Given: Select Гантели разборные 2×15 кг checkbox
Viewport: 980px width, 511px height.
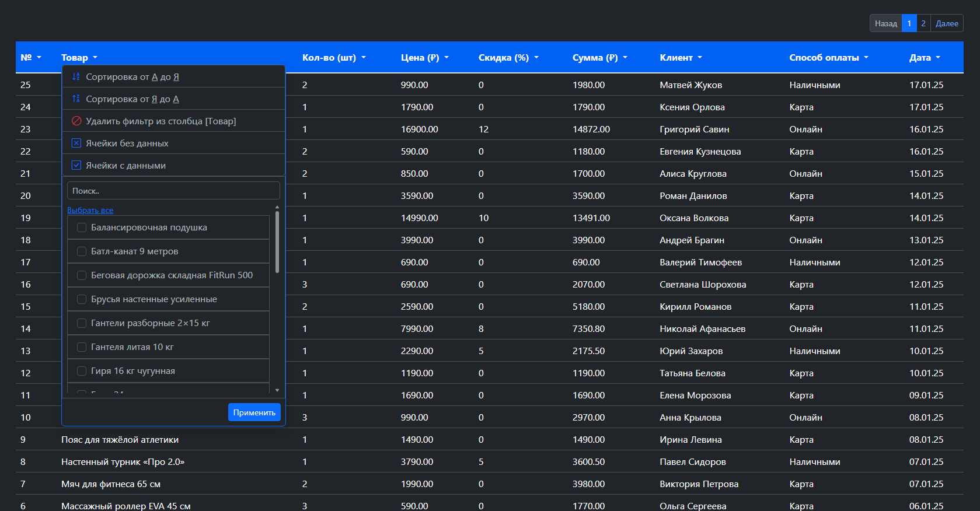Looking at the screenshot, I should [82, 323].
